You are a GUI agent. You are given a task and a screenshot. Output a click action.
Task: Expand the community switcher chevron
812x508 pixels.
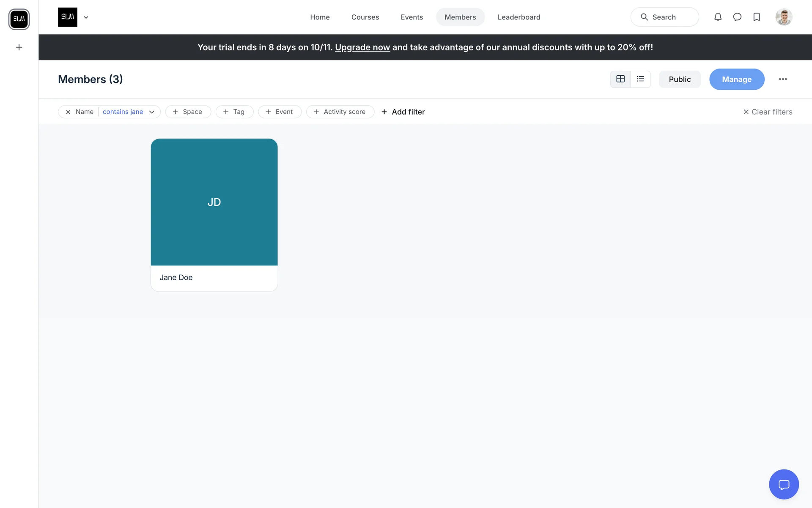point(86,17)
